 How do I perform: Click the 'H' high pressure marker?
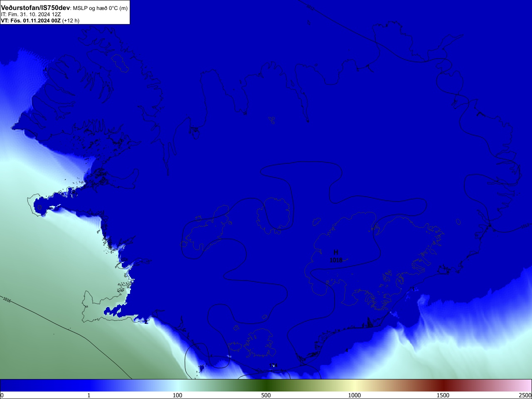point(336,252)
